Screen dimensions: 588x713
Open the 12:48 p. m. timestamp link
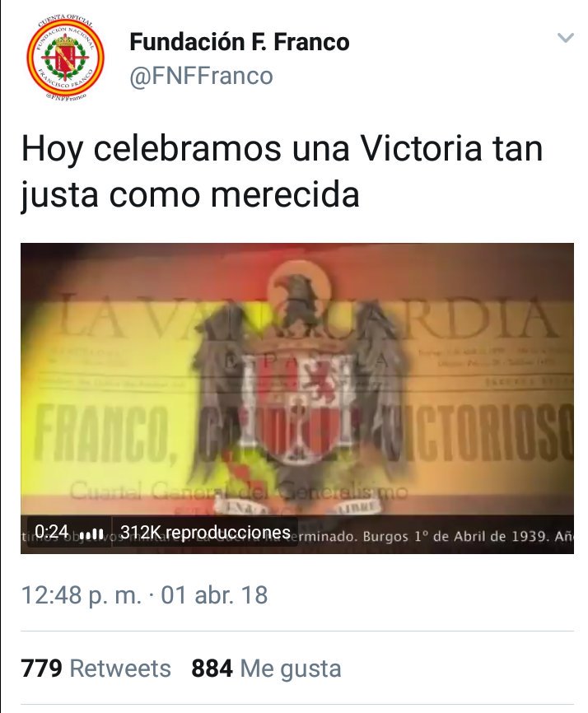click(82, 594)
